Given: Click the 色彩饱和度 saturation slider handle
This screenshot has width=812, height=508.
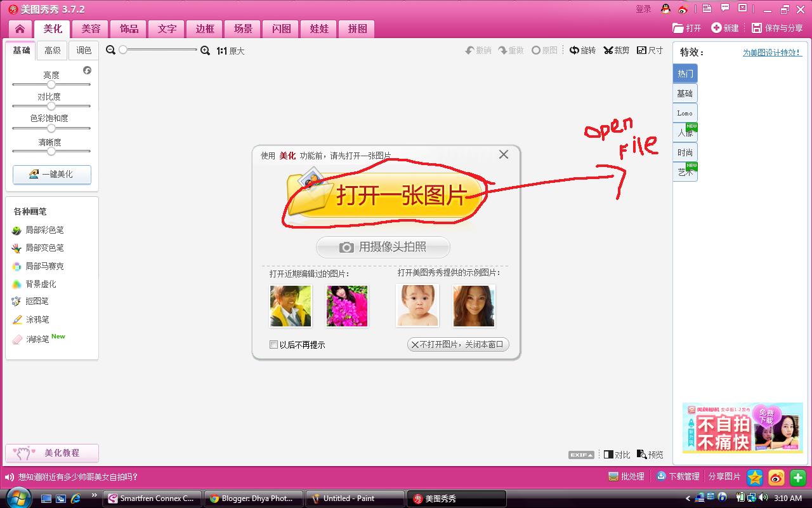Looking at the screenshot, I should (x=51, y=128).
